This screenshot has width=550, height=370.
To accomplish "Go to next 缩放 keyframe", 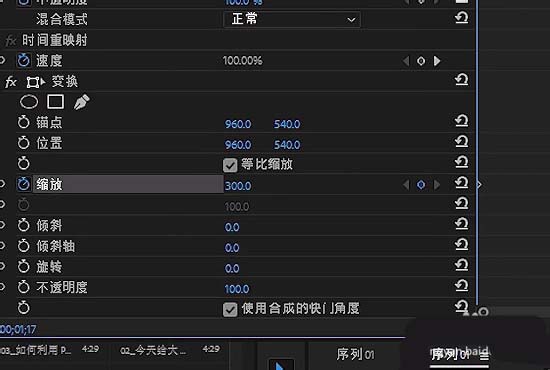I will coord(437,184).
